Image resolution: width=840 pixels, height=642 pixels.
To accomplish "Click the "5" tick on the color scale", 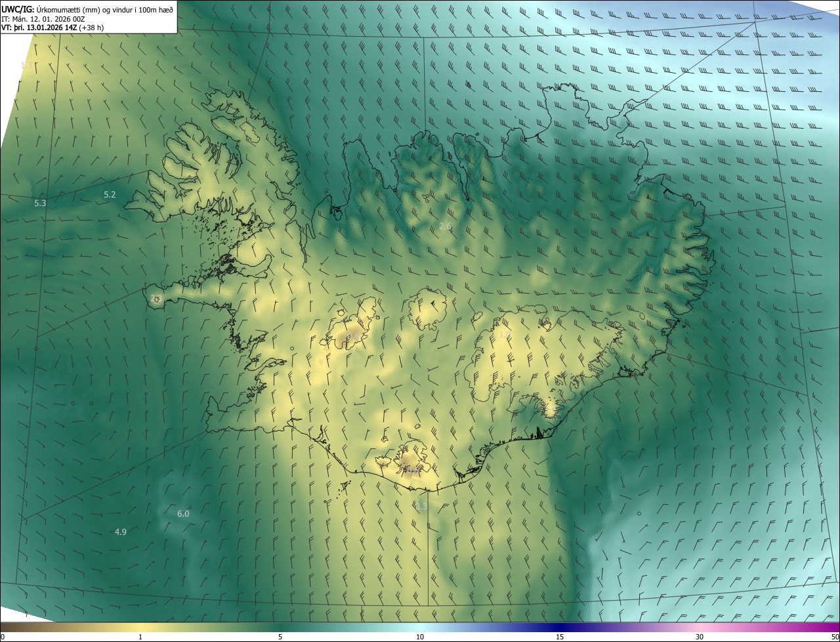I will pyautogui.click(x=280, y=637).
